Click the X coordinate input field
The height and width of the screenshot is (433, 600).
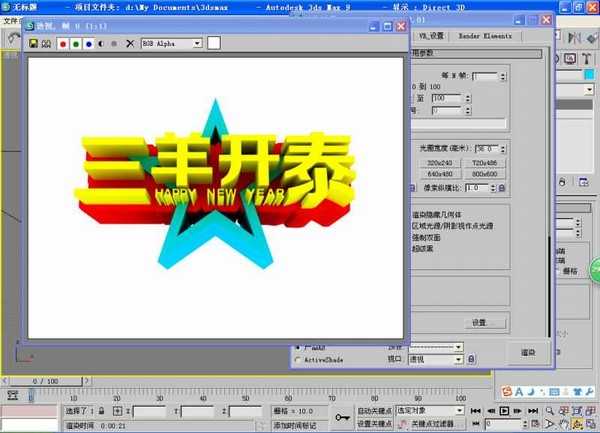click(x=149, y=412)
